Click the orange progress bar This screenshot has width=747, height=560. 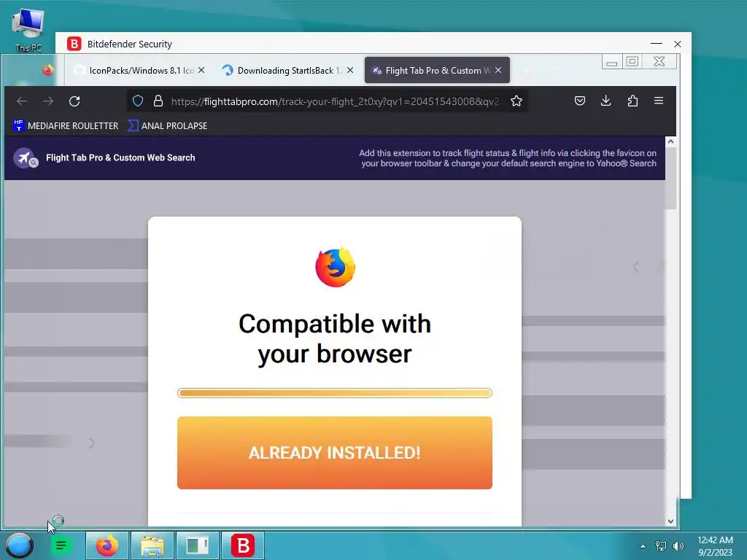334,393
